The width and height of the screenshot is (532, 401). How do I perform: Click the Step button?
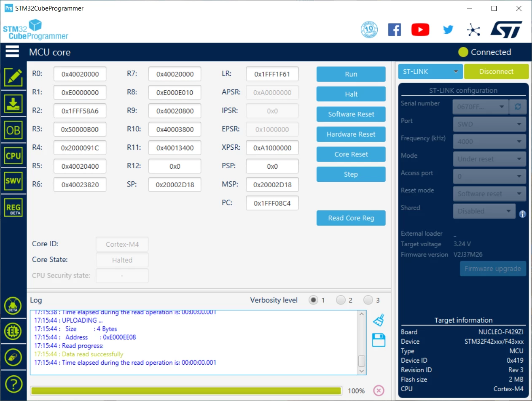coord(351,174)
